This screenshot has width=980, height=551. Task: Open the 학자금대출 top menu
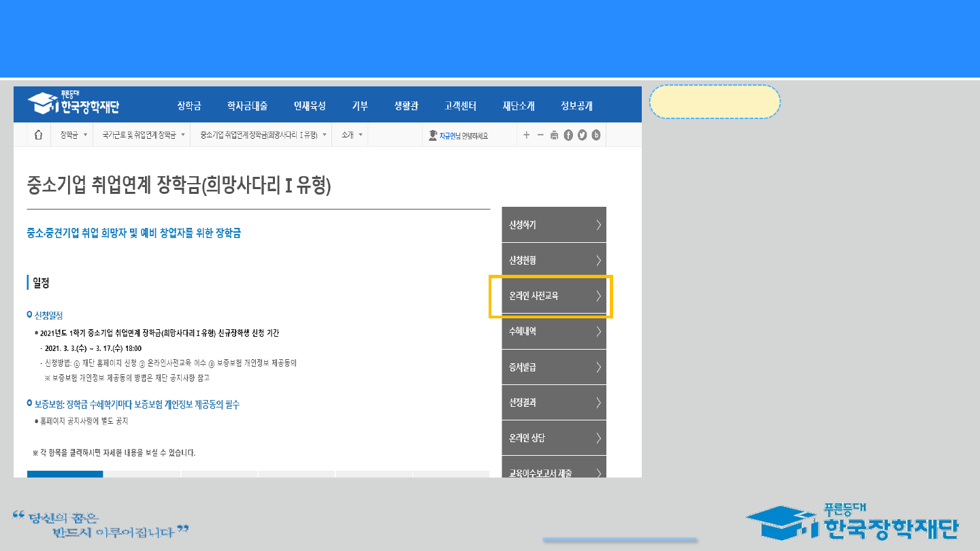[x=247, y=105]
